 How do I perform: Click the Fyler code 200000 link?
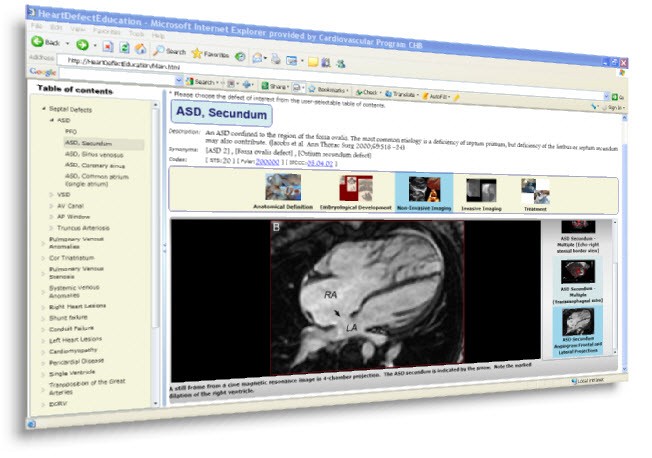click(267, 162)
